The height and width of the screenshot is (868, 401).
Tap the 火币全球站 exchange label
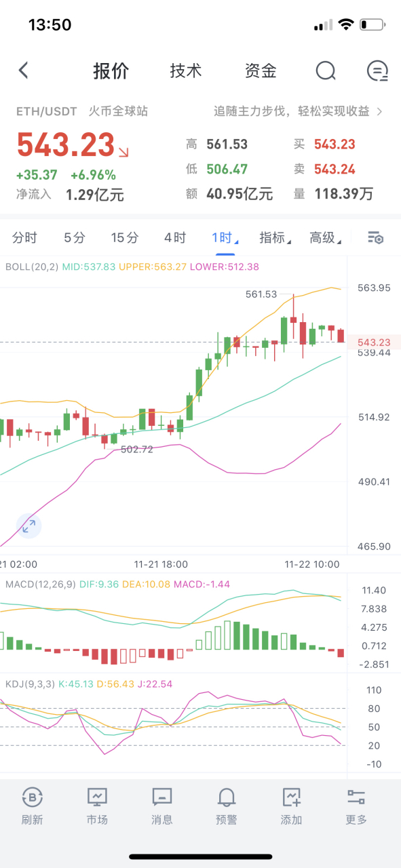[x=118, y=111]
